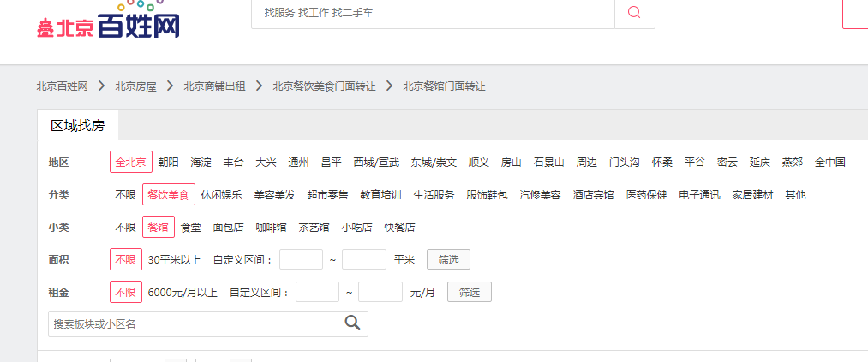Choose 休闲娱乐 category
This screenshot has width=868, height=362.
pyautogui.click(x=221, y=194)
